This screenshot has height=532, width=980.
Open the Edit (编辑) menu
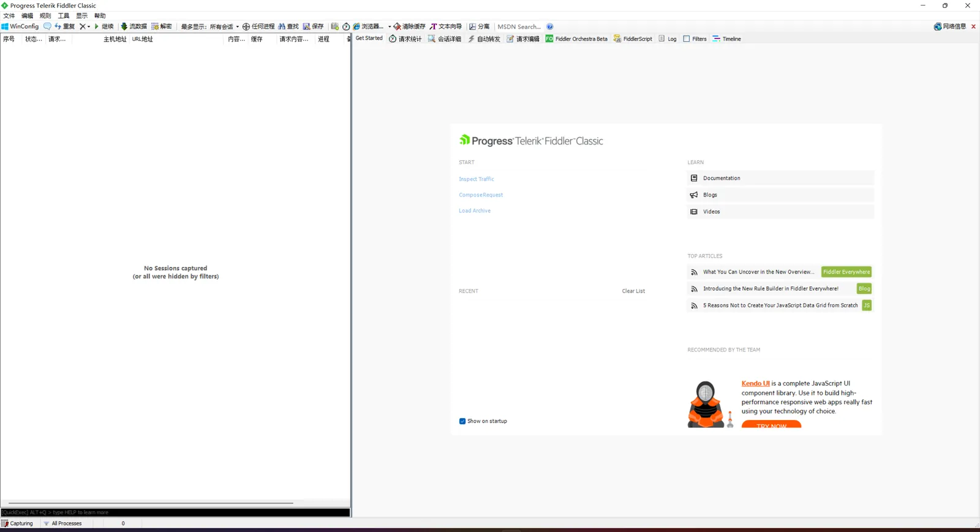tap(28, 15)
